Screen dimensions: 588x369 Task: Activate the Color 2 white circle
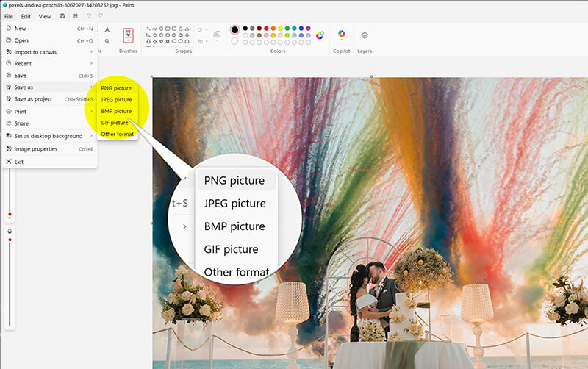tap(234, 41)
